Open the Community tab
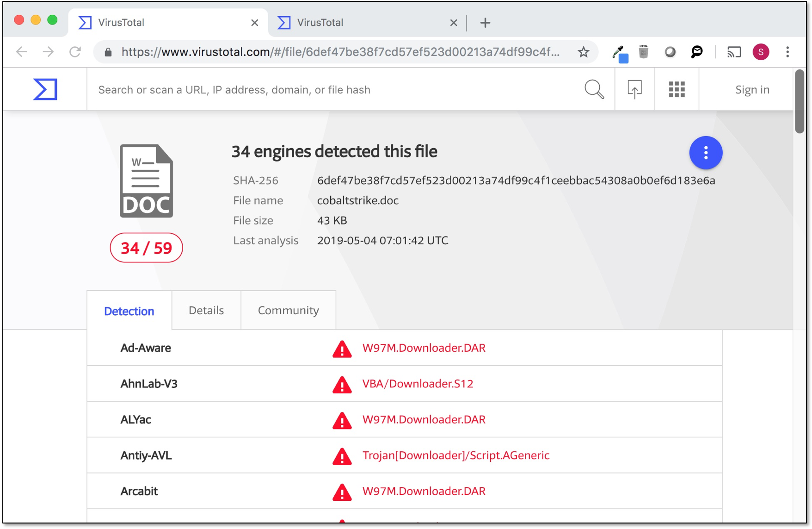The image size is (812, 529). click(x=288, y=310)
